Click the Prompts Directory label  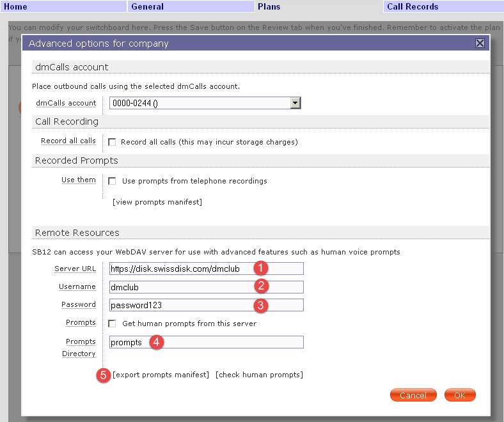79,347
